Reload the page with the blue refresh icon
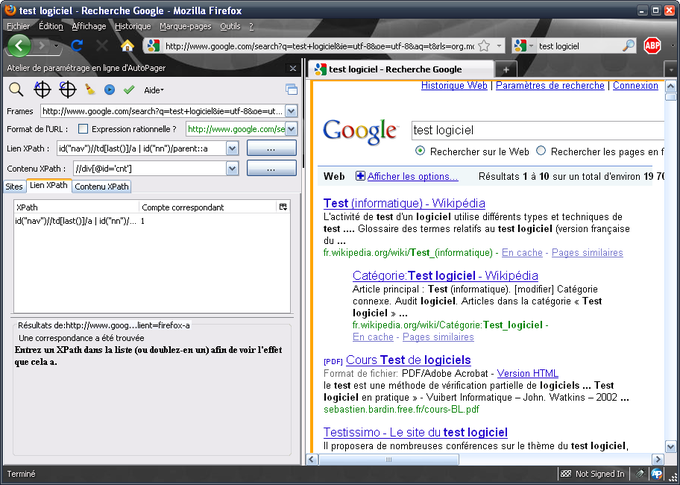 pos(77,46)
